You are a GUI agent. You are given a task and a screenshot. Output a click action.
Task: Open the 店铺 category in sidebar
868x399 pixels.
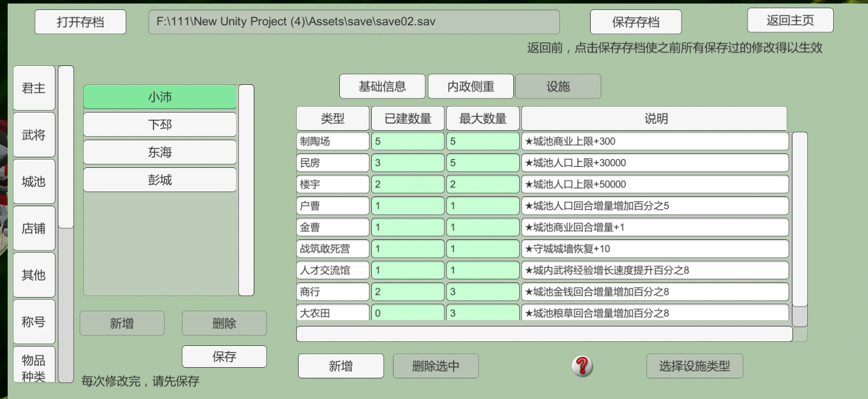[x=34, y=229]
